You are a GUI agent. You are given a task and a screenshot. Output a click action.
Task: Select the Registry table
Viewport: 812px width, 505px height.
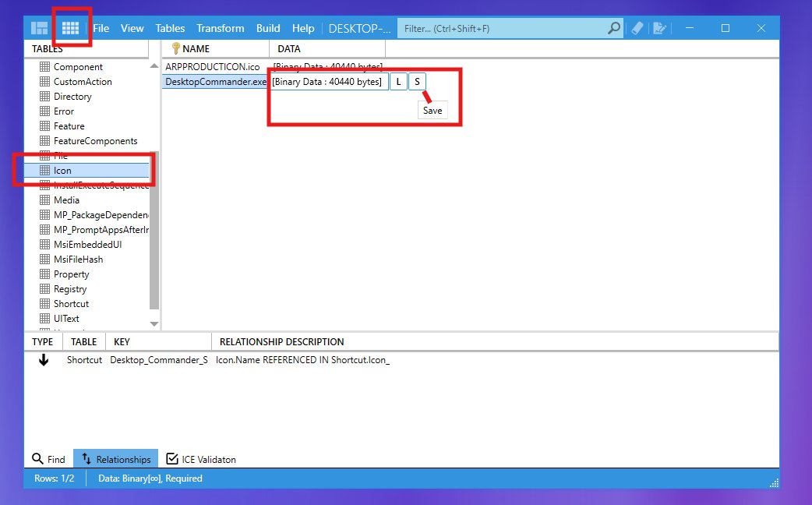(70, 289)
